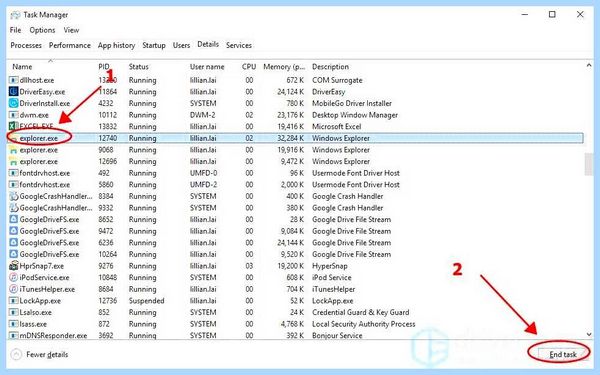Viewport: 600px width, 375px height.
Task: Click the Credential Guard & Key Guard text
Action: 360,312
